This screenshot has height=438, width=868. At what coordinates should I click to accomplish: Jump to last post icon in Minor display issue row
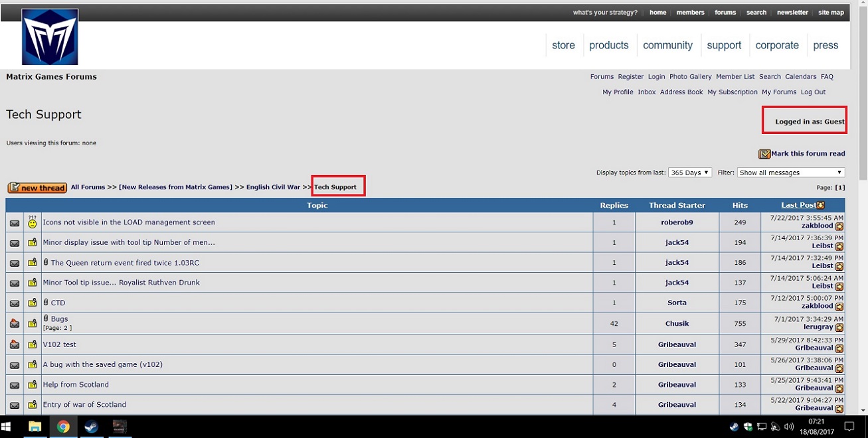coord(839,247)
